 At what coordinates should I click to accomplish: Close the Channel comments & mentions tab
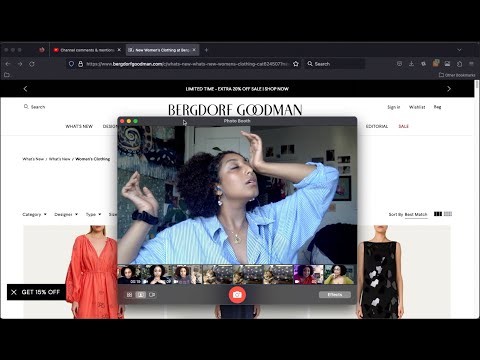(x=119, y=50)
